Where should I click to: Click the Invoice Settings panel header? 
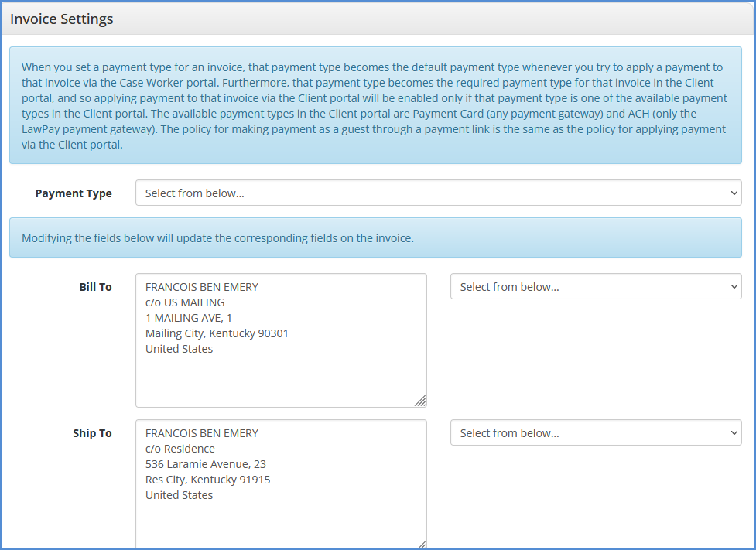(x=62, y=19)
